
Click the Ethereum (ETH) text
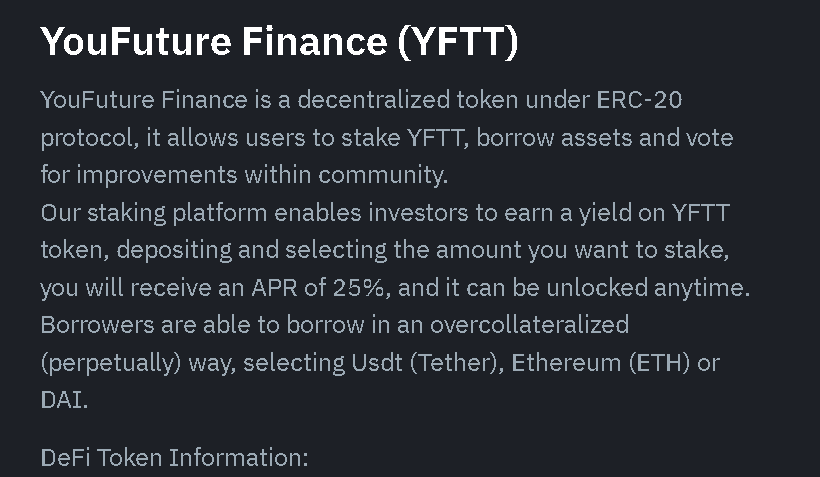tap(600, 363)
